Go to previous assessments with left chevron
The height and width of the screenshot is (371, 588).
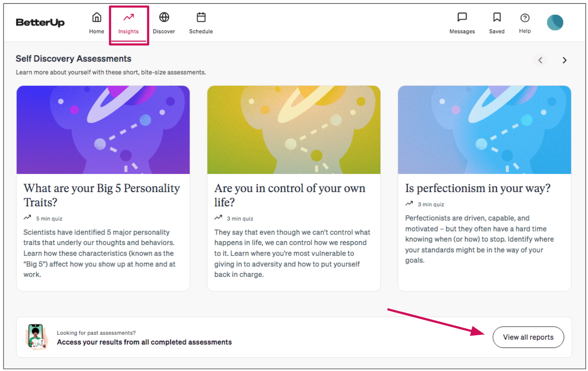tap(540, 61)
